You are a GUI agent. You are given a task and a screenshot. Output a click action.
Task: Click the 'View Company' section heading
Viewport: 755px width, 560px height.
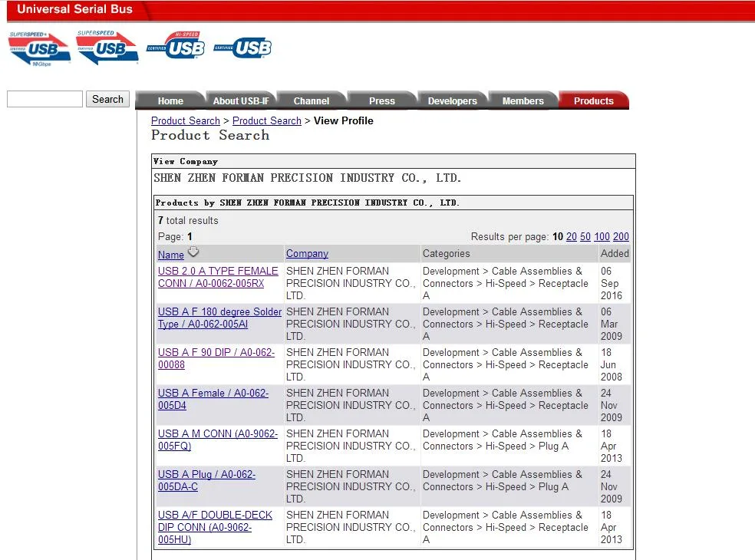pyautogui.click(x=186, y=161)
